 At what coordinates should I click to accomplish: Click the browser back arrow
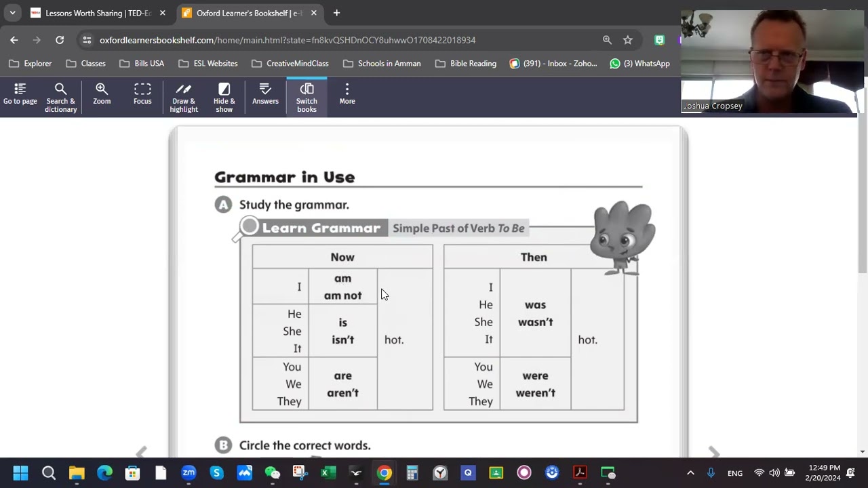point(14,40)
